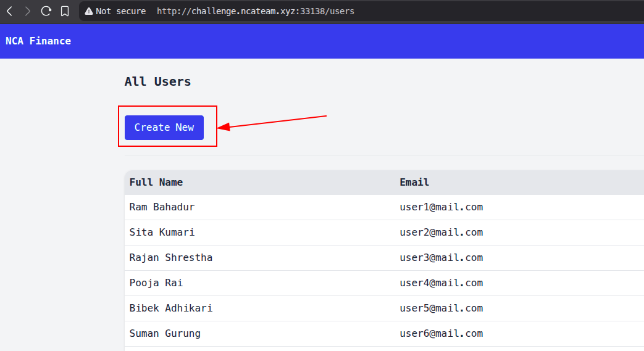The image size is (644, 351).
Task: Bookmark this page using the bookmark icon
Action: tap(64, 11)
